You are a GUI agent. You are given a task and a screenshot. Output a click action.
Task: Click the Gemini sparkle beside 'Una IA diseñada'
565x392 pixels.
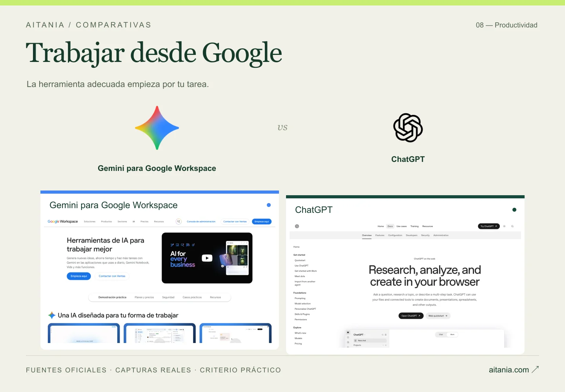click(52, 315)
